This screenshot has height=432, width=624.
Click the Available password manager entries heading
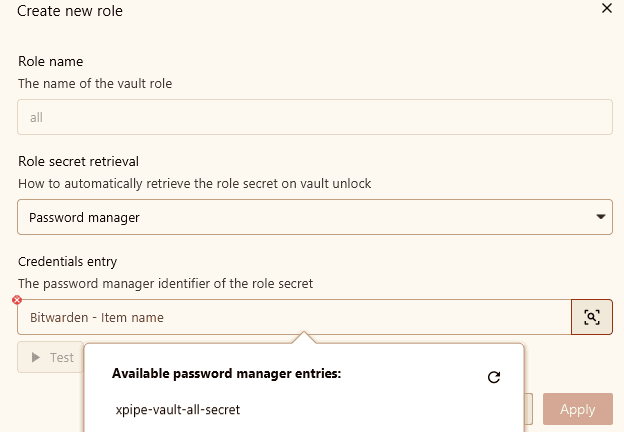(x=226, y=374)
